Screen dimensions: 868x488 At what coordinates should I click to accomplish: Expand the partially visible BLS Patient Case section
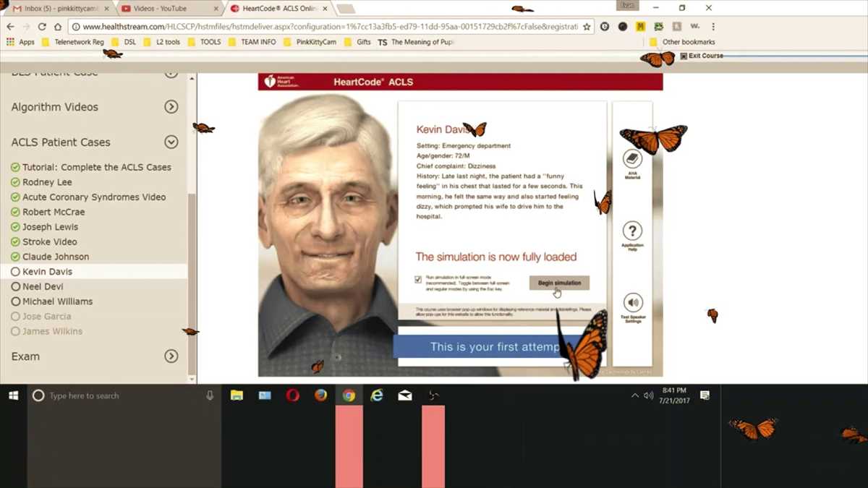tap(171, 72)
